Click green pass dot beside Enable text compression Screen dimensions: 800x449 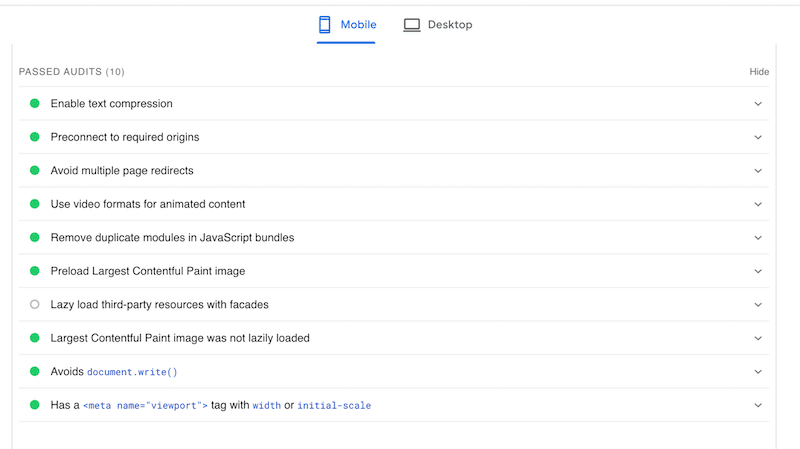35,104
